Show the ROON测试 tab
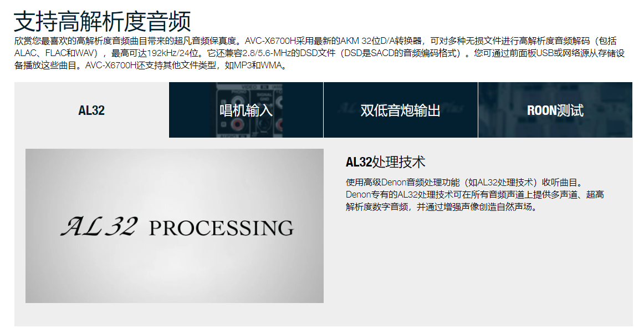The width and height of the screenshot is (644, 333). (x=555, y=110)
